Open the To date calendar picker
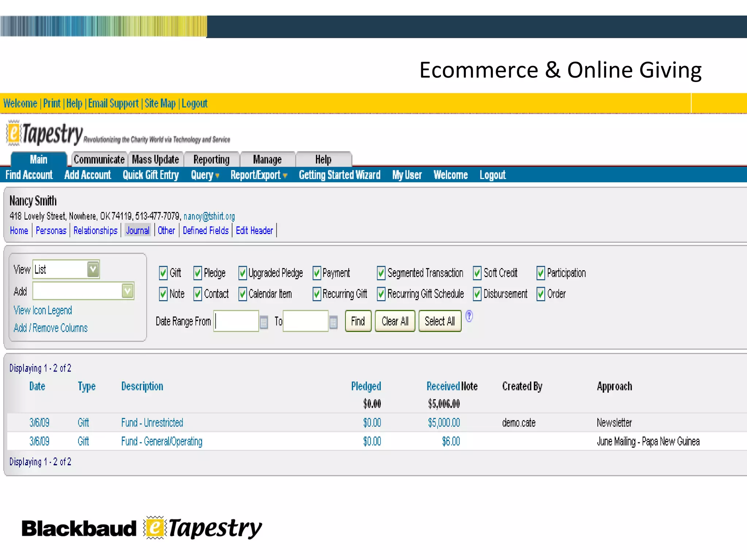Image resolution: width=747 pixels, height=560 pixels. coord(333,322)
